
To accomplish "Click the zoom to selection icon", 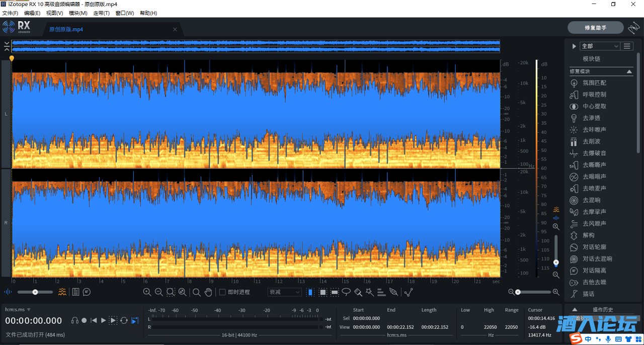I will 171,292.
